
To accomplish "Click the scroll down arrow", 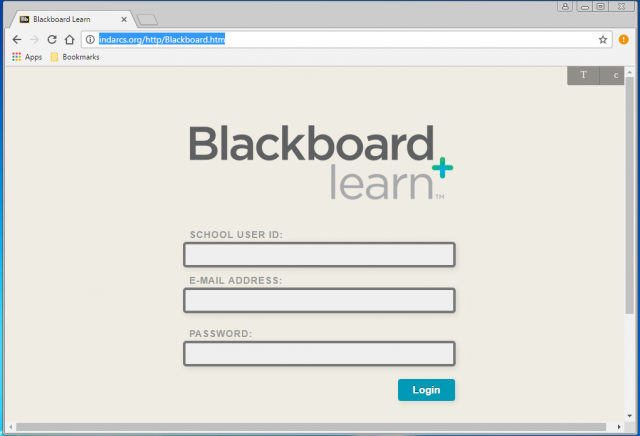I will tap(630, 416).
